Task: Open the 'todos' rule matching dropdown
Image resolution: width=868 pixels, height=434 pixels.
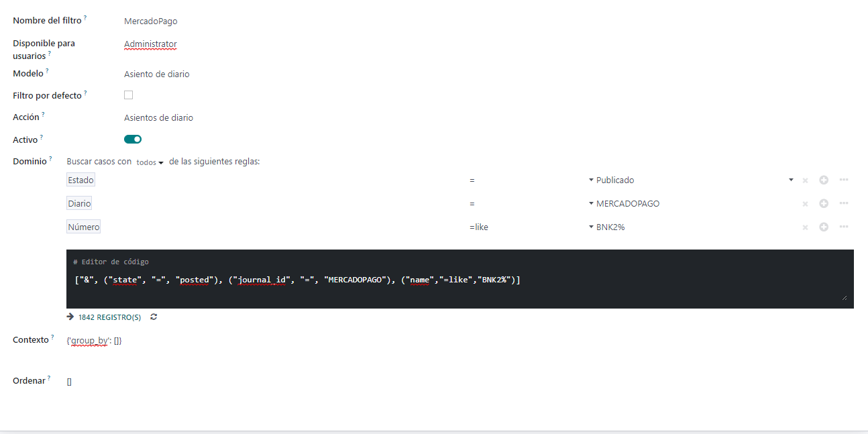Action: [x=150, y=162]
